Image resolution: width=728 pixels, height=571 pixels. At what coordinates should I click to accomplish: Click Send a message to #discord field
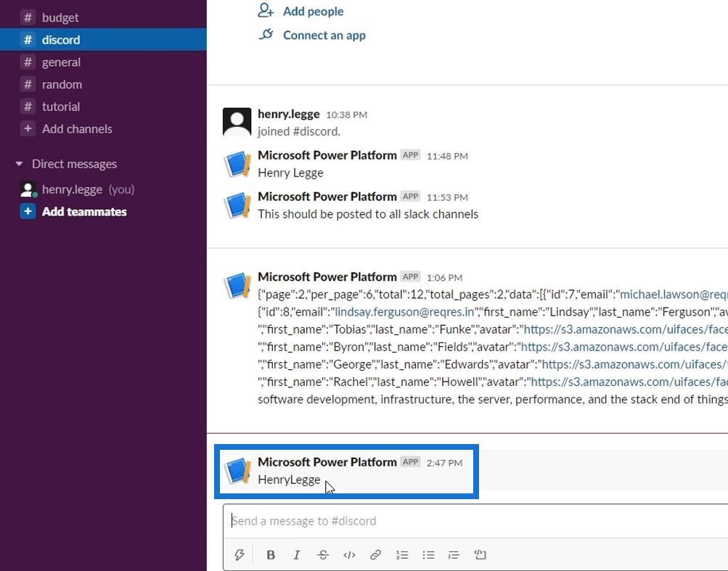click(475, 521)
